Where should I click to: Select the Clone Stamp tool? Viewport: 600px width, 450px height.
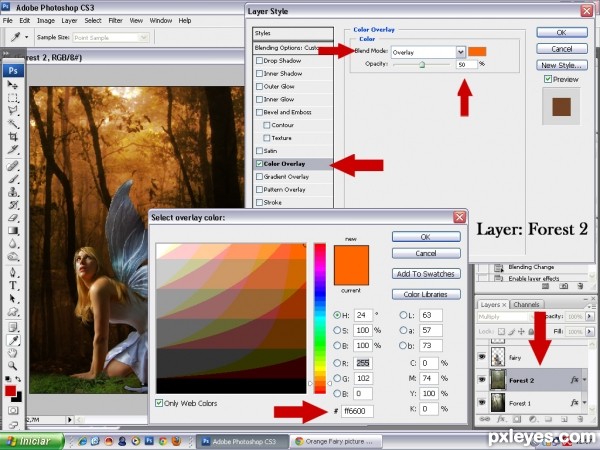click(x=13, y=192)
